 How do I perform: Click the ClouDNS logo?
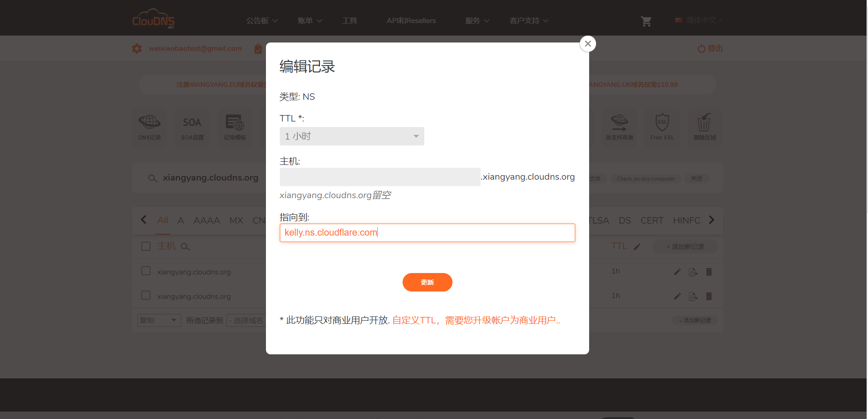pos(154,19)
